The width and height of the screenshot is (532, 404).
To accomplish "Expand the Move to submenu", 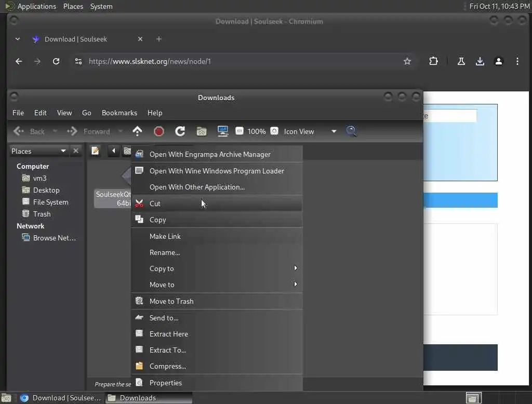I will pyautogui.click(x=217, y=285).
